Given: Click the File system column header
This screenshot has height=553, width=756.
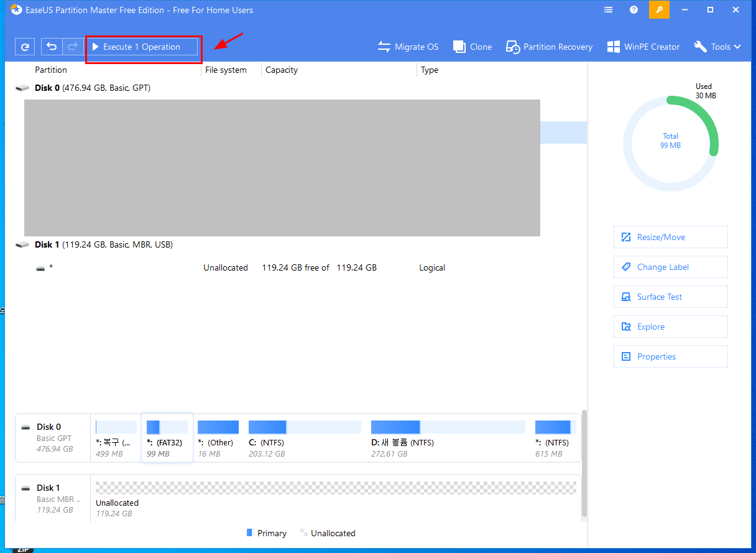Looking at the screenshot, I should click(x=226, y=70).
